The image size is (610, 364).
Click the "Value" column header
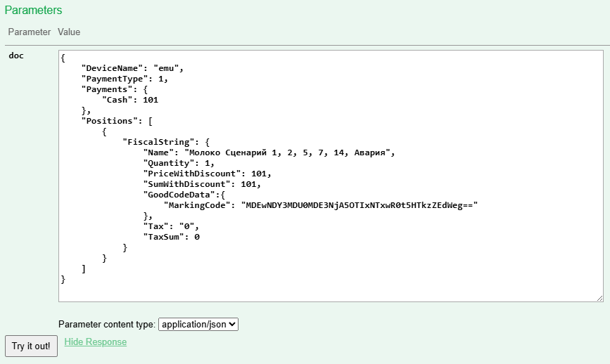pos(69,32)
